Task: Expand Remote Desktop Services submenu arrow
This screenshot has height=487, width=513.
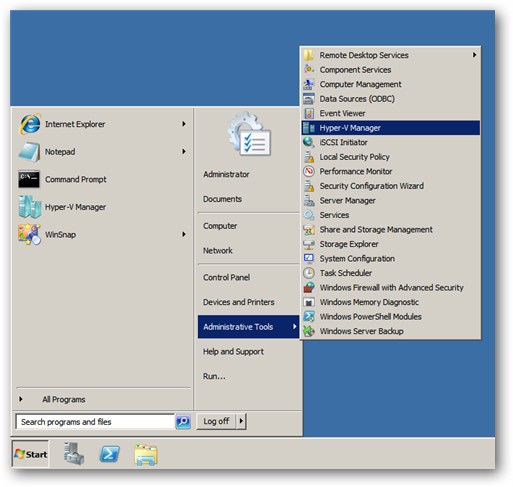Action: (474, 55)
